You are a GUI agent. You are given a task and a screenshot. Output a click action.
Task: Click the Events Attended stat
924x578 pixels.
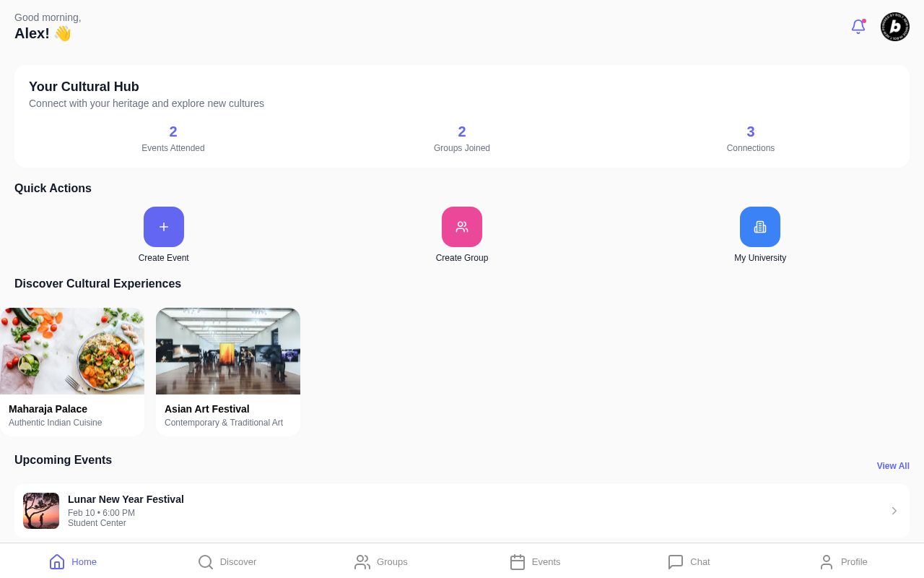(x=173, y=139)
